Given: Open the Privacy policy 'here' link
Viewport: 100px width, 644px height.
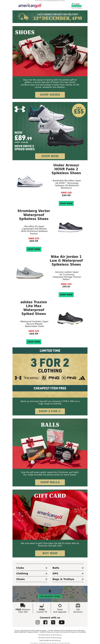Looking at the screenshot, I should (x=60, y=635).
